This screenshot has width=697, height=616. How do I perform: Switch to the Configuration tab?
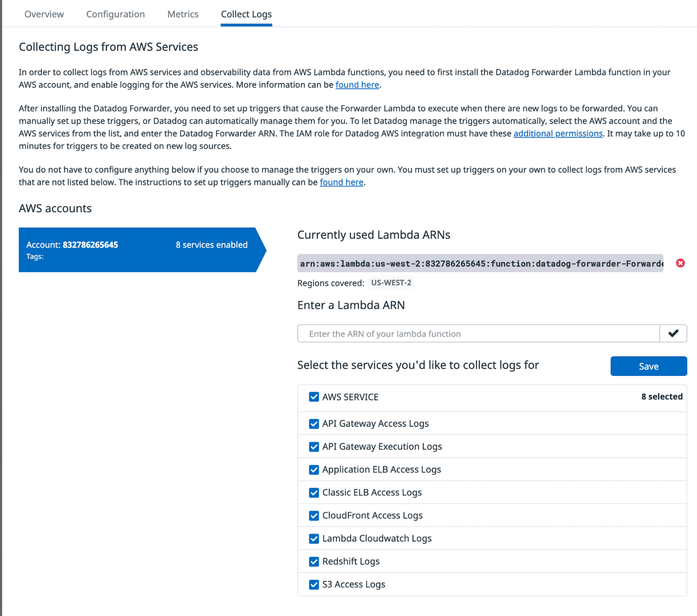pos(115,14)
